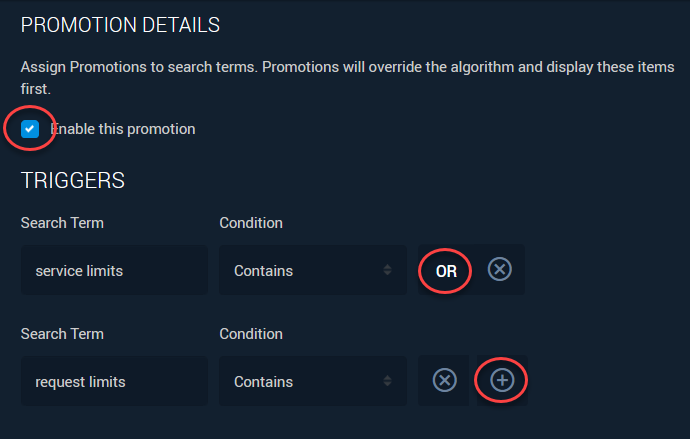Click the second Search Term label
This screenshot has width=690, height=439.
62,334
